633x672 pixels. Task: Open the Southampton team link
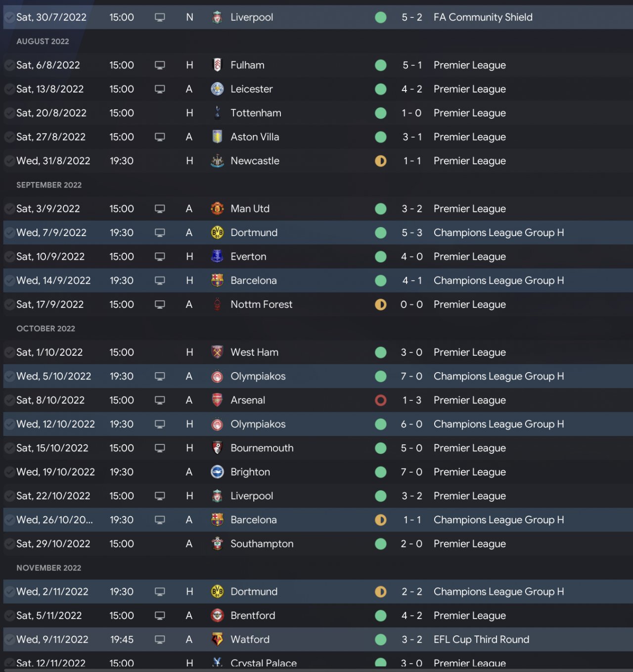[x=262, y=544]
